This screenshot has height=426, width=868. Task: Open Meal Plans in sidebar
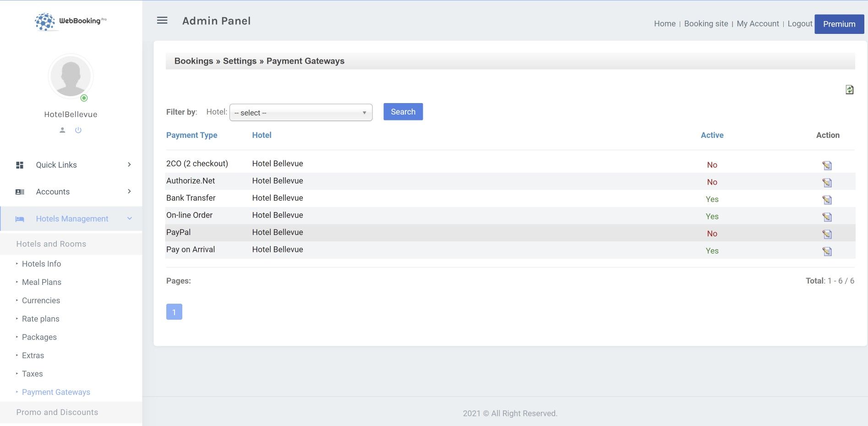point(42,282)
